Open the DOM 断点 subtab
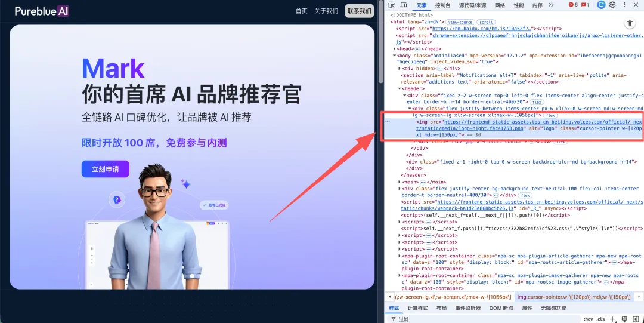This screenshot has height=323, width=644. point(501,308)
